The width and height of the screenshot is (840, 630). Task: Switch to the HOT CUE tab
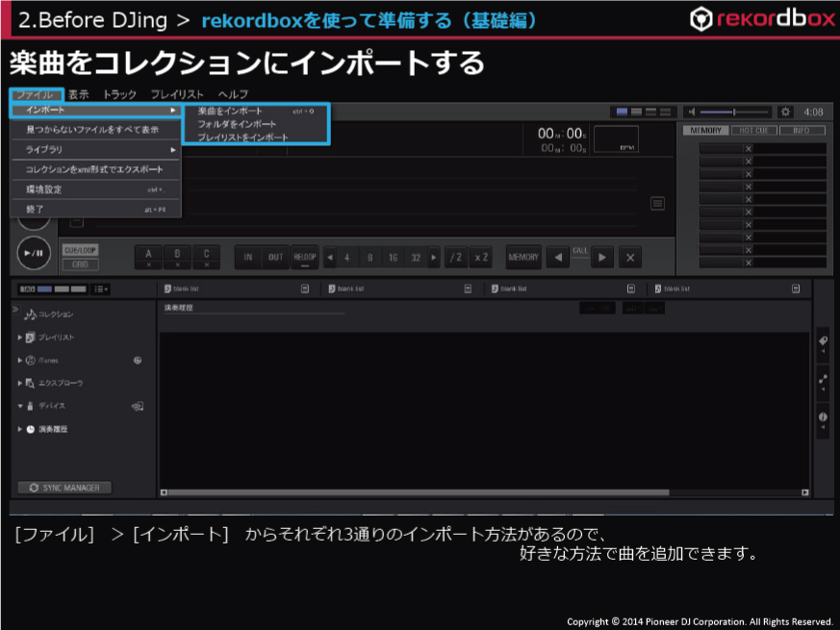753,130
